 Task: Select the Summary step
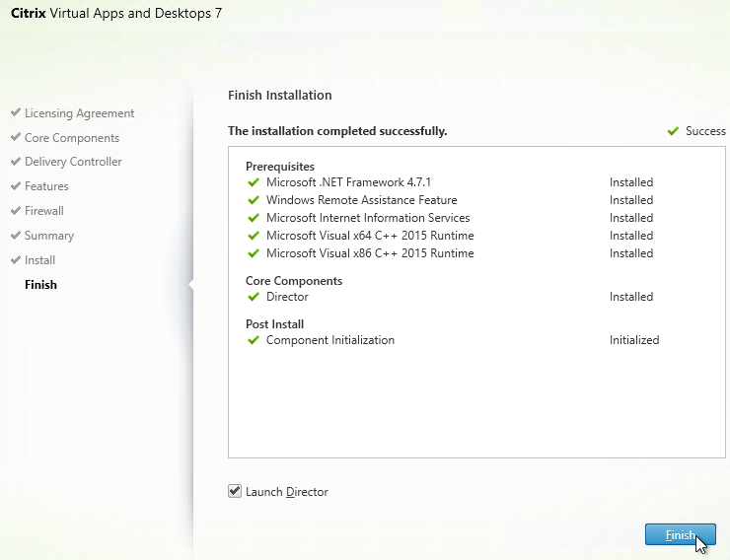[x=49, y=236]
